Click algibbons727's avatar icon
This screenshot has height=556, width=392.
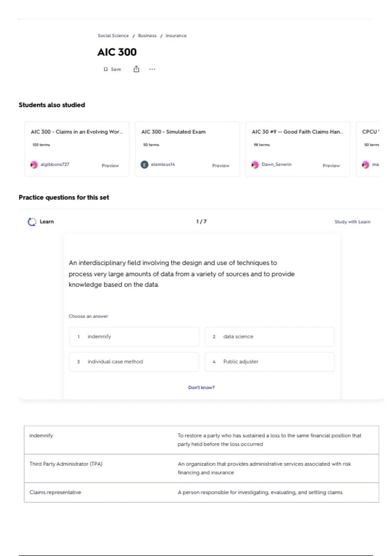34,165
